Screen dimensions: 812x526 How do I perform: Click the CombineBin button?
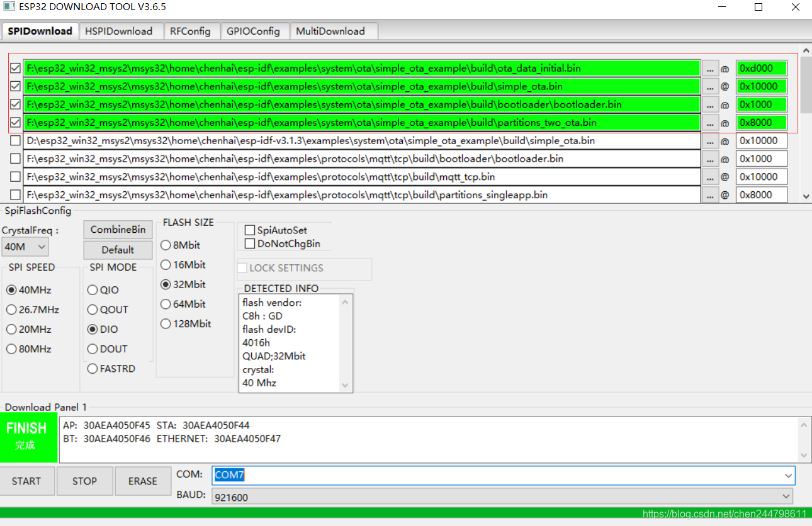pos(118,230)
